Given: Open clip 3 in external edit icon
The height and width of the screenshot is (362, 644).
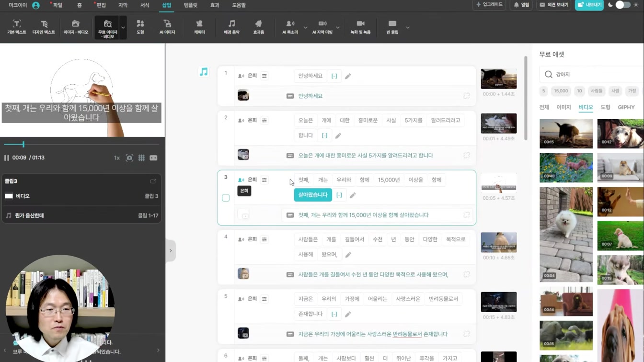Looking at the screenshot, I should tap(153, 181).
